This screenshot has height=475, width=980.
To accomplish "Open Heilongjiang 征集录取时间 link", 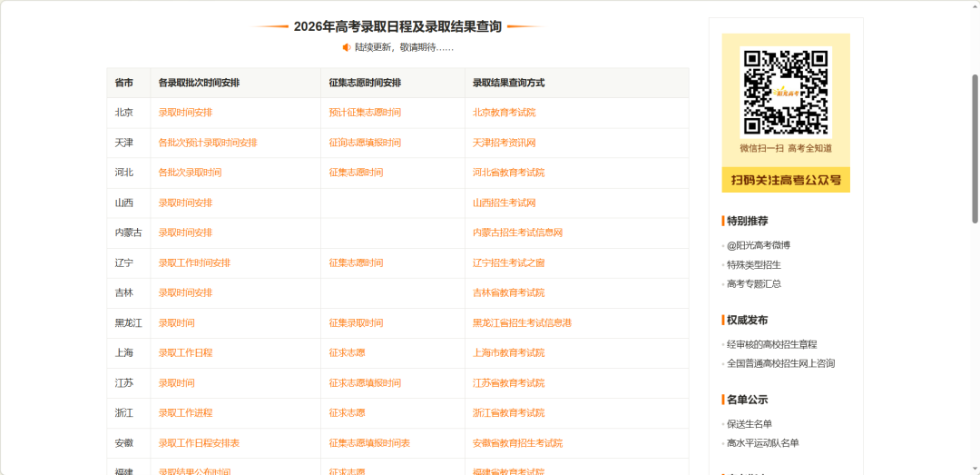I will click(x=357, y=323).
